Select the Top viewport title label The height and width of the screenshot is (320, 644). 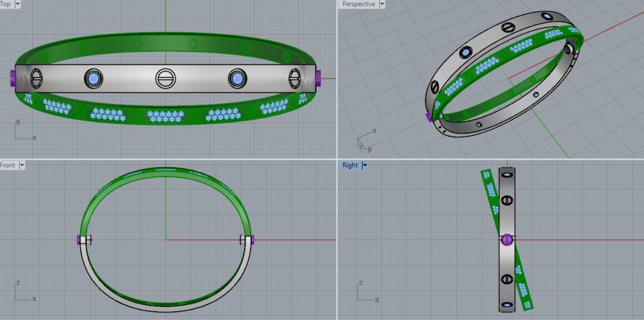(6, 4)
